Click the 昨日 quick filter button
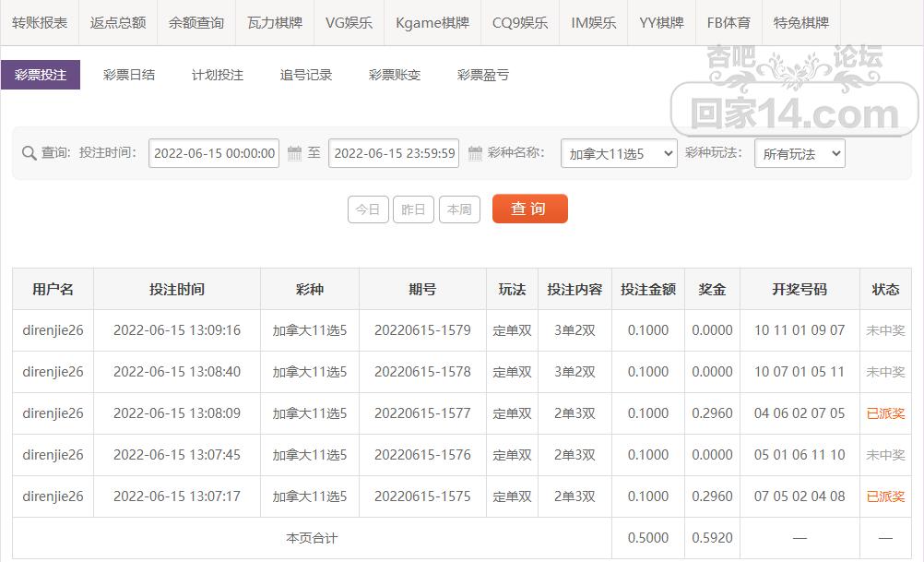Image resolution: width=924 pixels, height=562 pixels. [x=413, y=209]
